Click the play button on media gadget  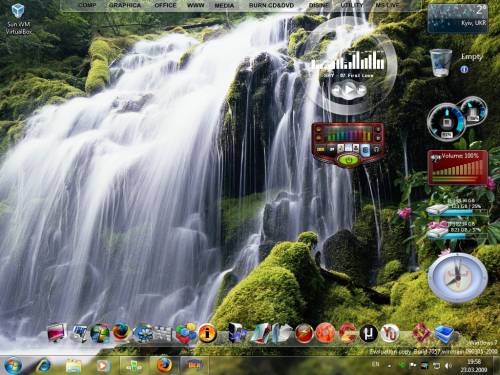click(x=349, y=90)
